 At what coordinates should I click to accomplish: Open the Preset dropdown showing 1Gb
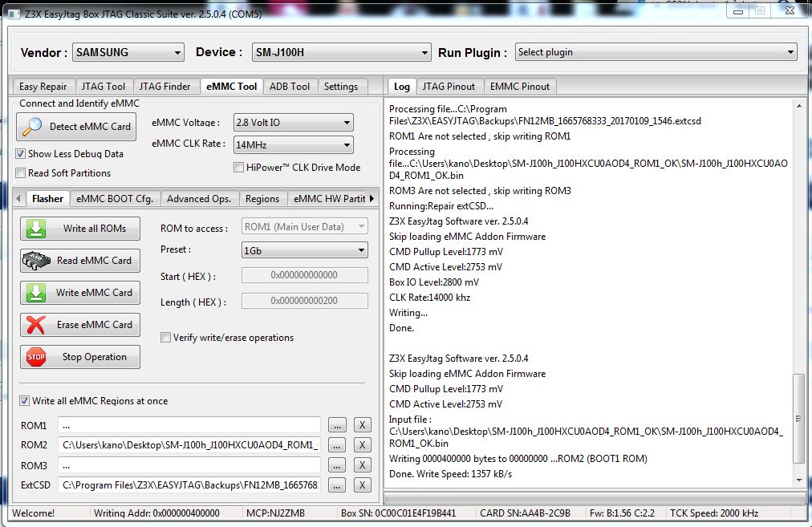click(305, 250)
